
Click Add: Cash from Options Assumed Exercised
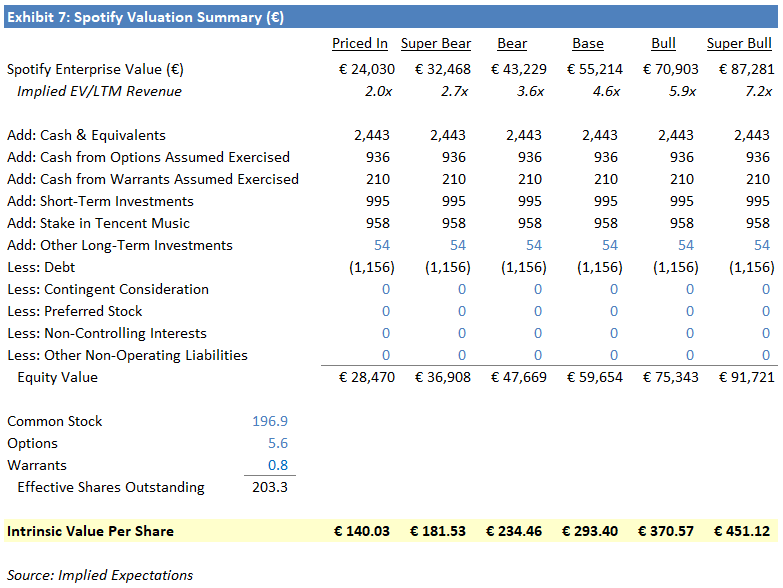[148, 157]
